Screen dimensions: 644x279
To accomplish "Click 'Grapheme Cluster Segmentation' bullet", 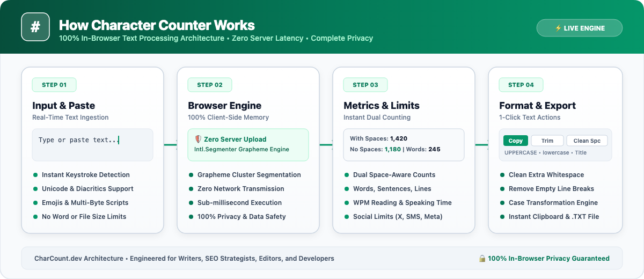I will [249, 175].
